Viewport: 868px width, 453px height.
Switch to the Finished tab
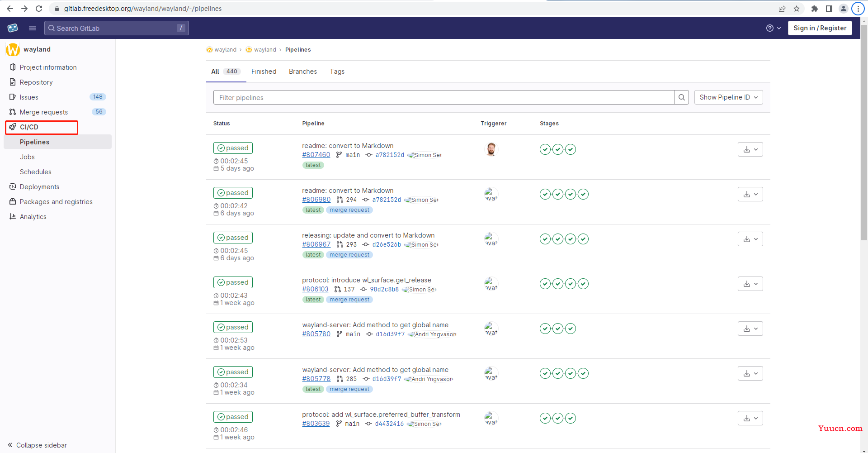tap(264, 72)
